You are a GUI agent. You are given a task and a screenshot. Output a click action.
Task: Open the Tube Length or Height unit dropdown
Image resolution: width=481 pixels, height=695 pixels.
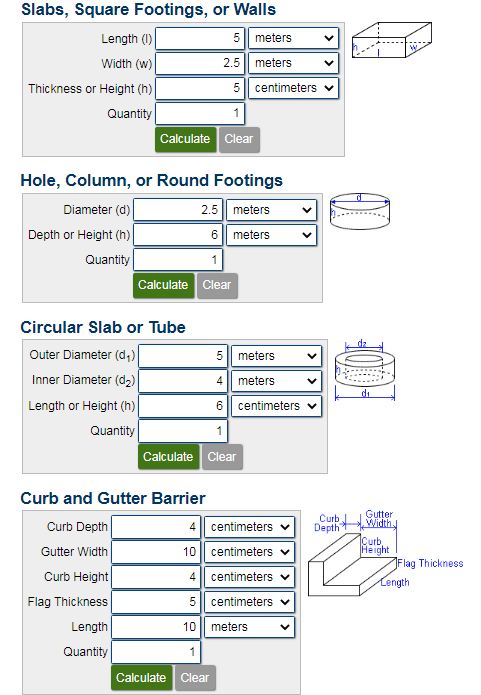(x=276, y=406)
